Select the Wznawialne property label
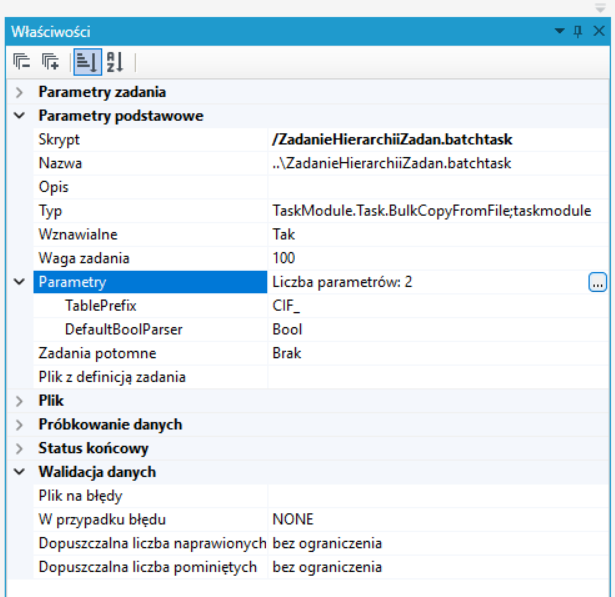The width and height of the screenshot is (615, 597). click(x=78, y=235)
